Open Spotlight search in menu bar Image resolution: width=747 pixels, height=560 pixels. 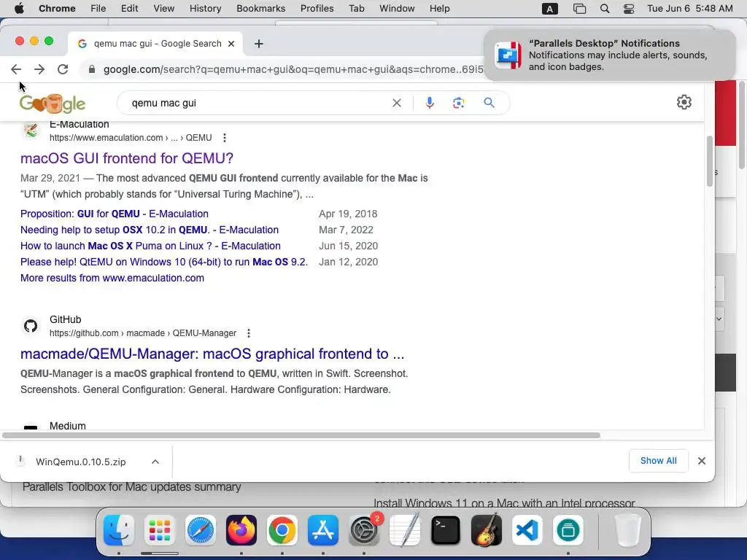pos(605,9)
